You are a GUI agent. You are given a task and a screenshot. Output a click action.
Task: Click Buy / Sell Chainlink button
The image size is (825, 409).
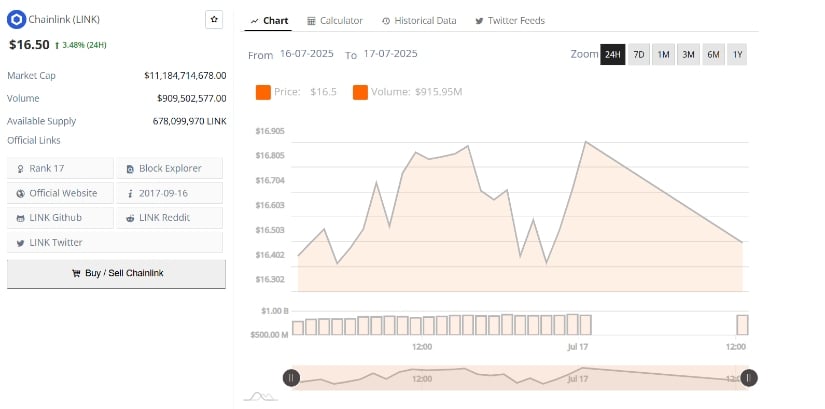click(116, 274)
